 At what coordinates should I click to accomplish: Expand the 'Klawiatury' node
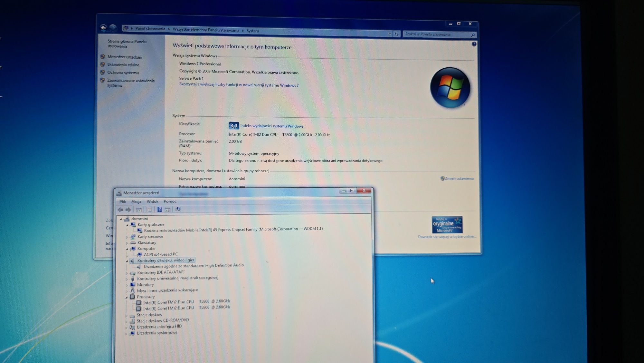click(x=127, y=243)
